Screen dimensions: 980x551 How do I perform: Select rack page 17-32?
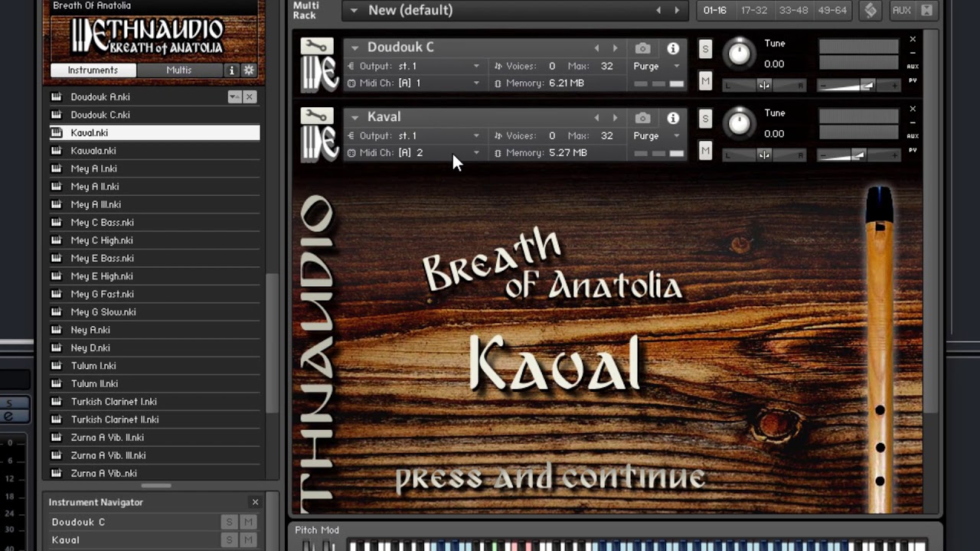coord(754,11)
